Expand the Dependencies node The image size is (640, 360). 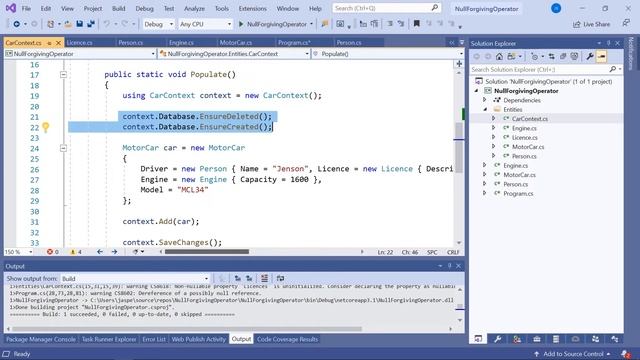(x=484, y=100)
